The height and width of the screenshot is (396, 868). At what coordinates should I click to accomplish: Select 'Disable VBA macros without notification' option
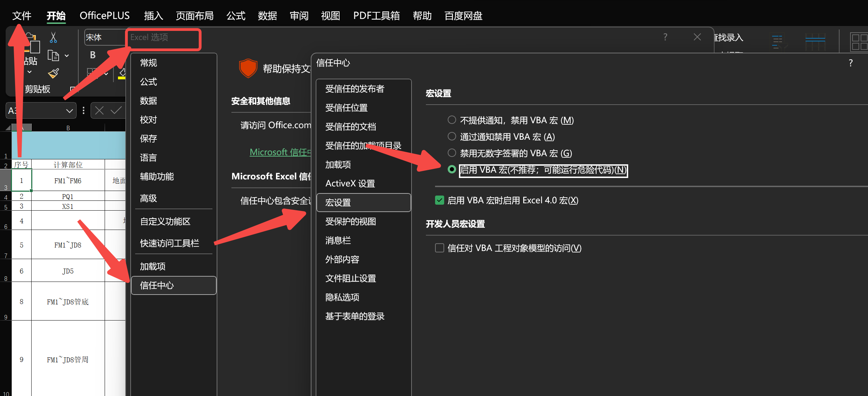452,120
